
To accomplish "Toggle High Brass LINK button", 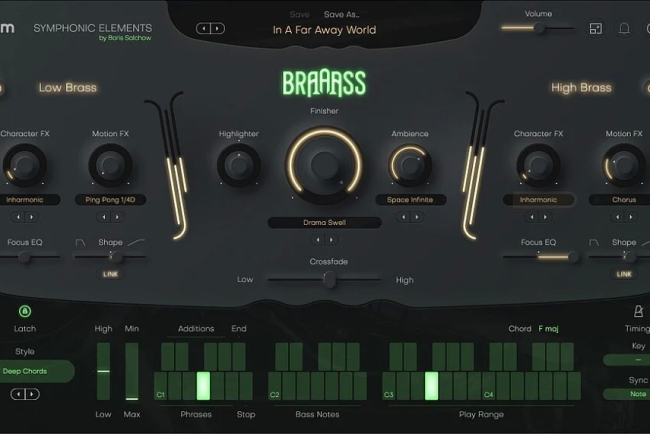I will pyautogui.click(x=624, y=274).
